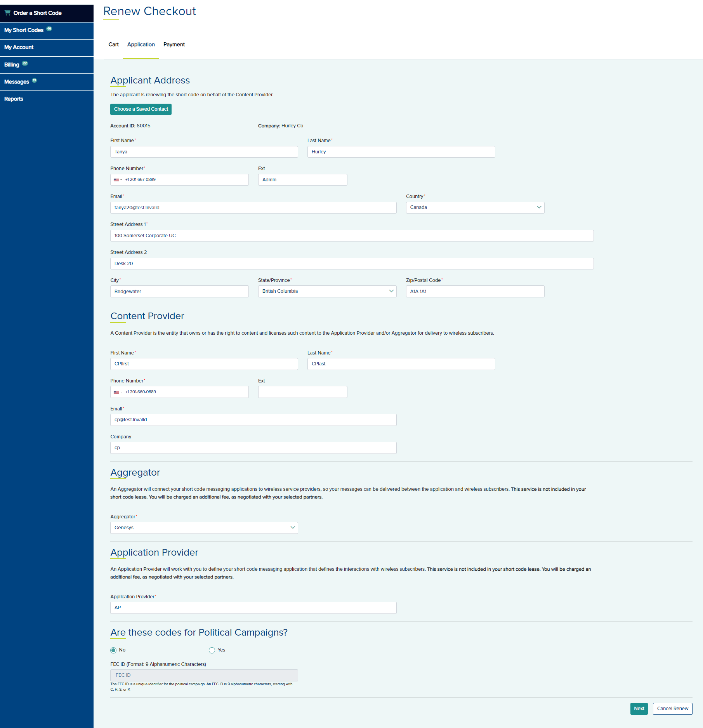The height and width of the screenshot is (728, 703).
Task: Click the shopping cart icon in sidebar
Action: pyautogui.click(x=7, y=13)
